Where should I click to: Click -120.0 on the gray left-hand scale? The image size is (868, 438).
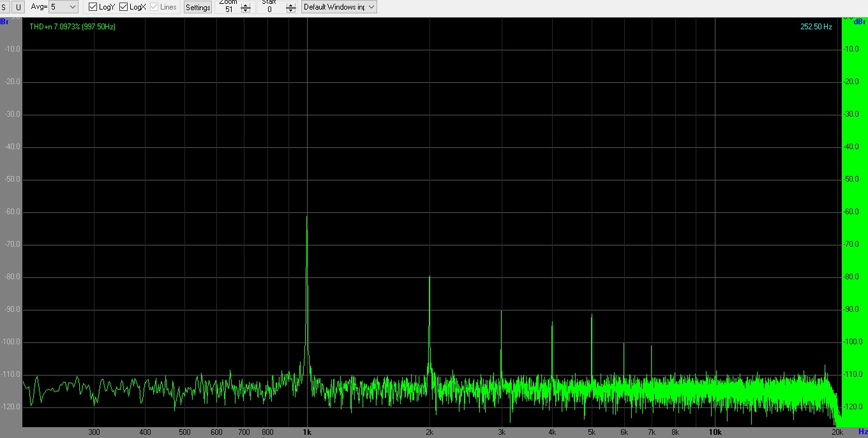(11, 407)
